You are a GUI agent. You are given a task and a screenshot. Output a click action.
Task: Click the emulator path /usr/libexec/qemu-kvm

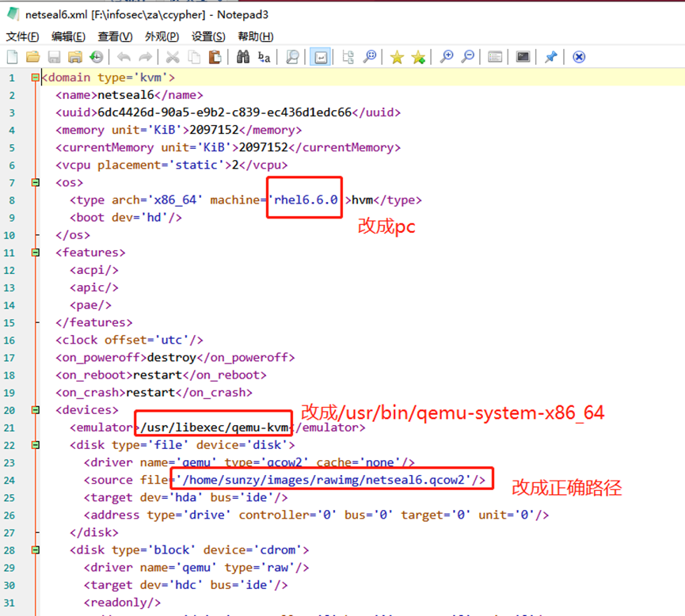coord(214,428)
